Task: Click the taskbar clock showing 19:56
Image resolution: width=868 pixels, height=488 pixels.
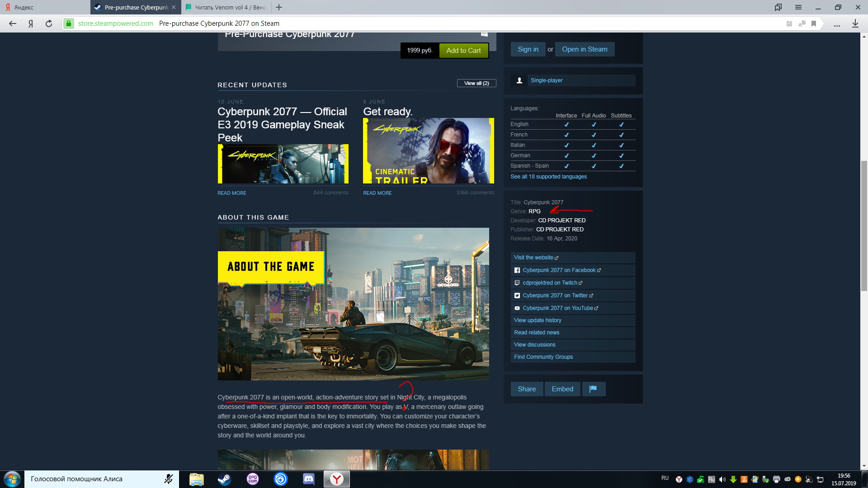Action: 844,479
